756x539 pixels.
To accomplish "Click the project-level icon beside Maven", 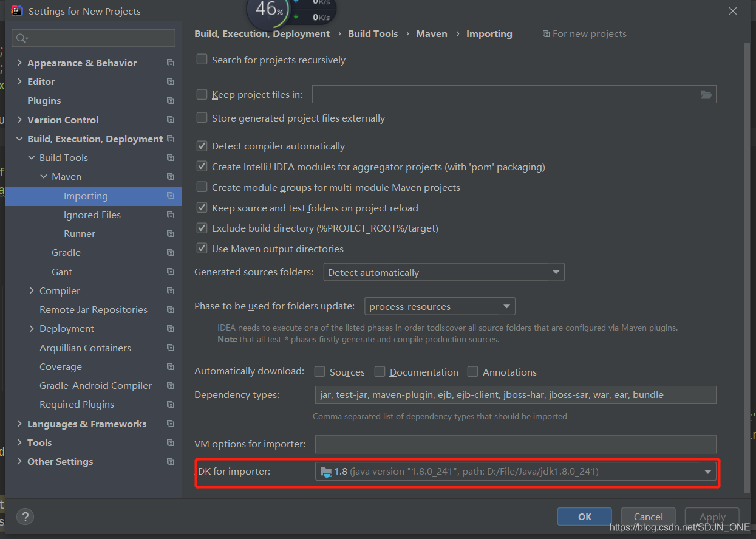I will click(x=170, y=176).
